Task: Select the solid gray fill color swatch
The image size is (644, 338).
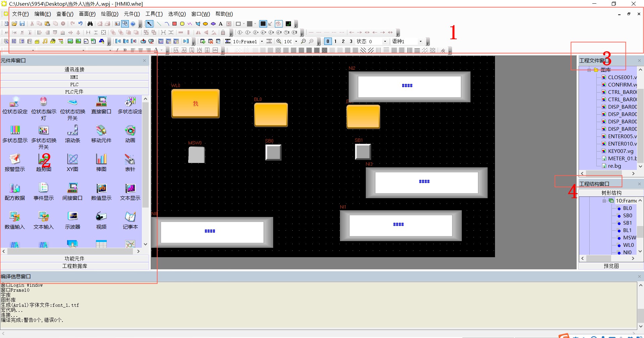Action: (250, 24)
